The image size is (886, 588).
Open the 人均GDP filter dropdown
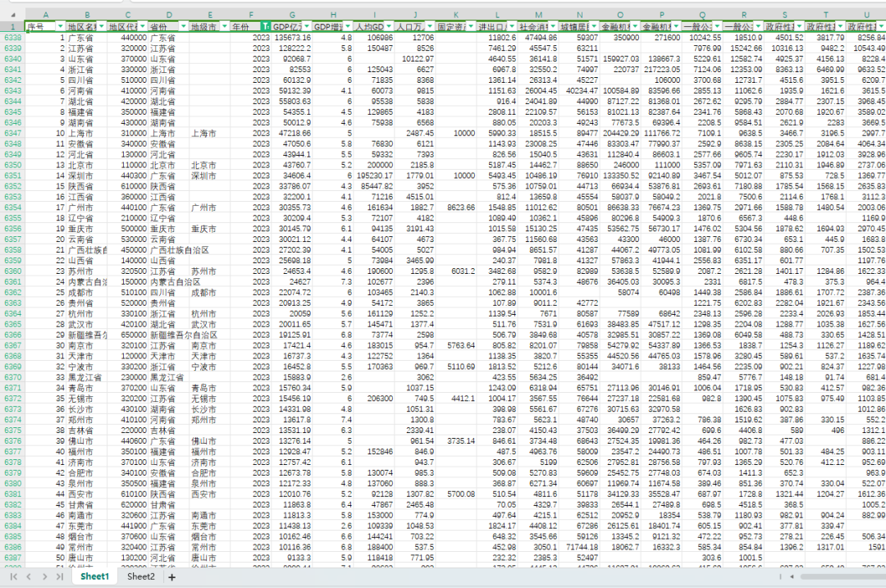click(389, 26)
